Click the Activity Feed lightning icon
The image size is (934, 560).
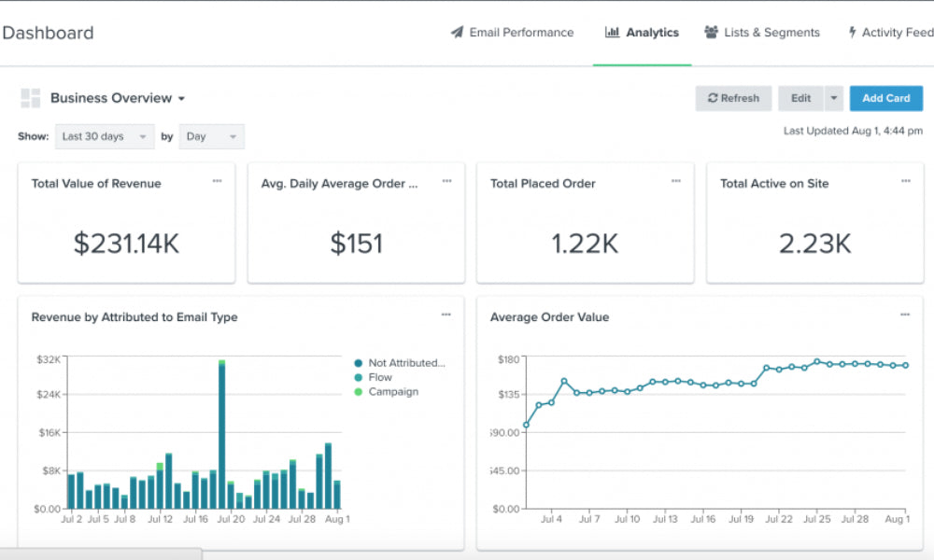[853, 32]
